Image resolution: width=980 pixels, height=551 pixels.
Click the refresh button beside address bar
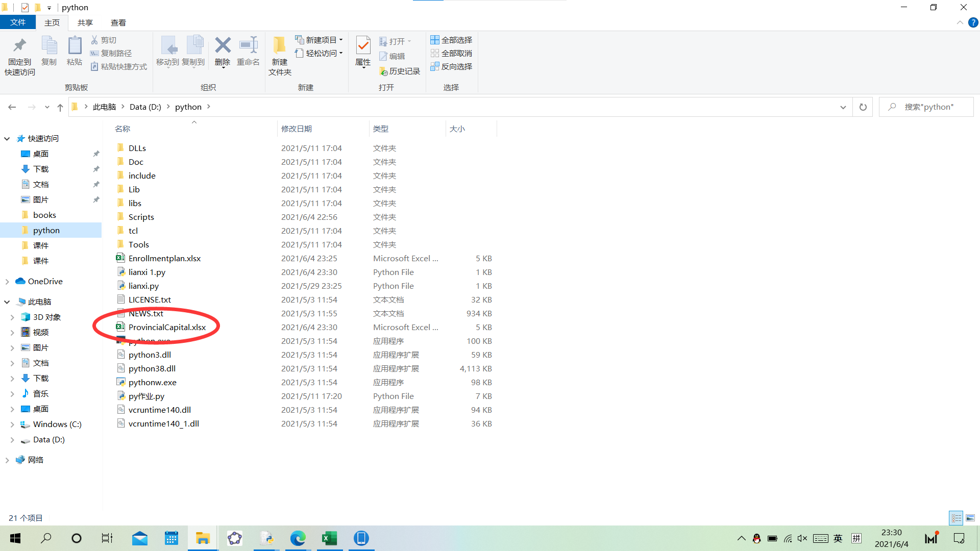pos(863,107)
